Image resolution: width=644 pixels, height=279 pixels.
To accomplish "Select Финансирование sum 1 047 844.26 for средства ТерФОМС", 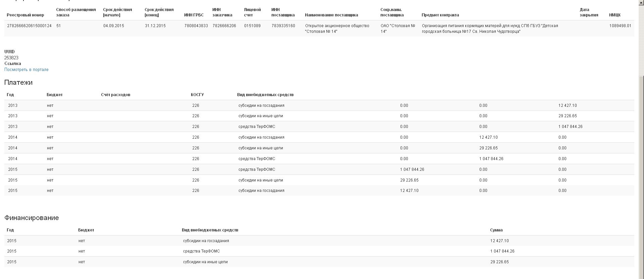I will [502, 251].
